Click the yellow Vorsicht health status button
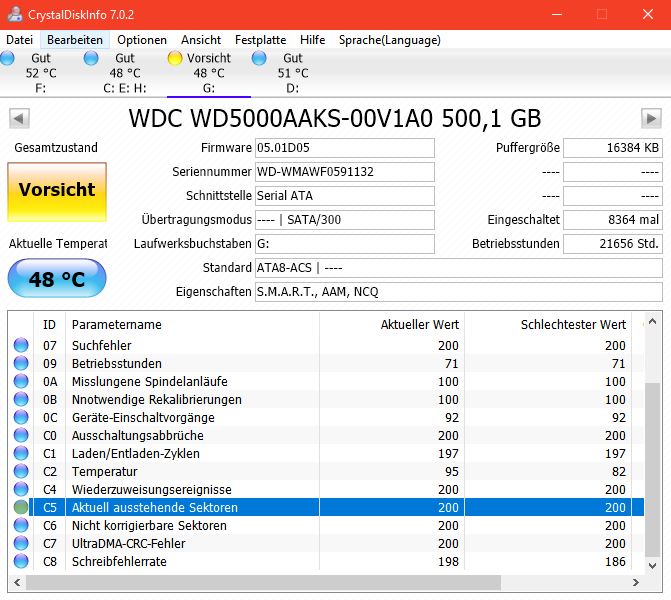 tap(57, 192)
